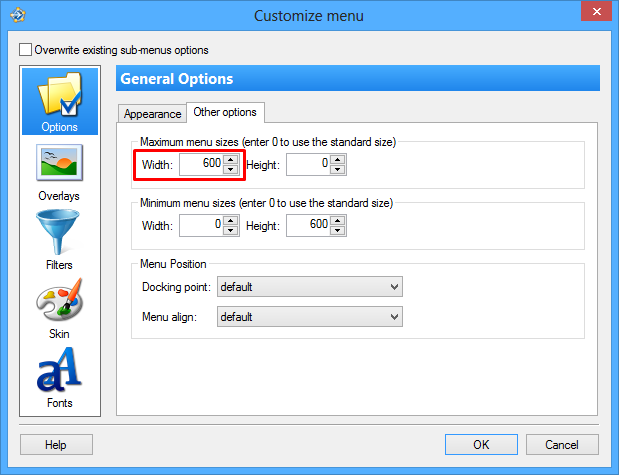
Task: Decrease the minimum Height value
Action: (337, 232)
